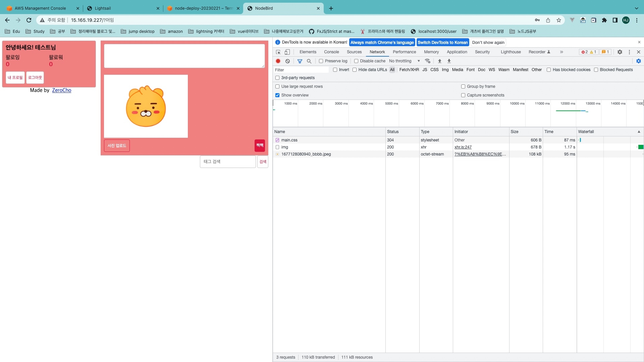Switch to the Console tab
Image resolution: width=644 pixels, height=362 pixels.
331,52
